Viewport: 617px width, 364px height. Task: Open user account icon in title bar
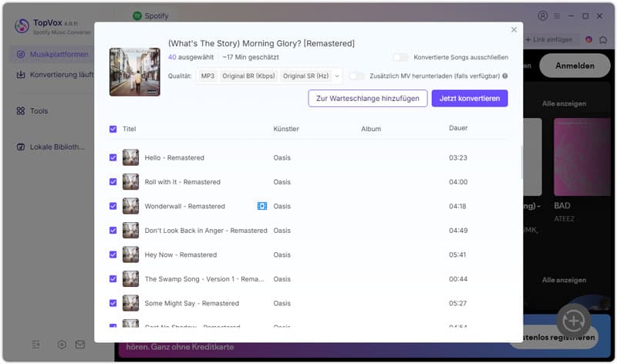point(543,15)
